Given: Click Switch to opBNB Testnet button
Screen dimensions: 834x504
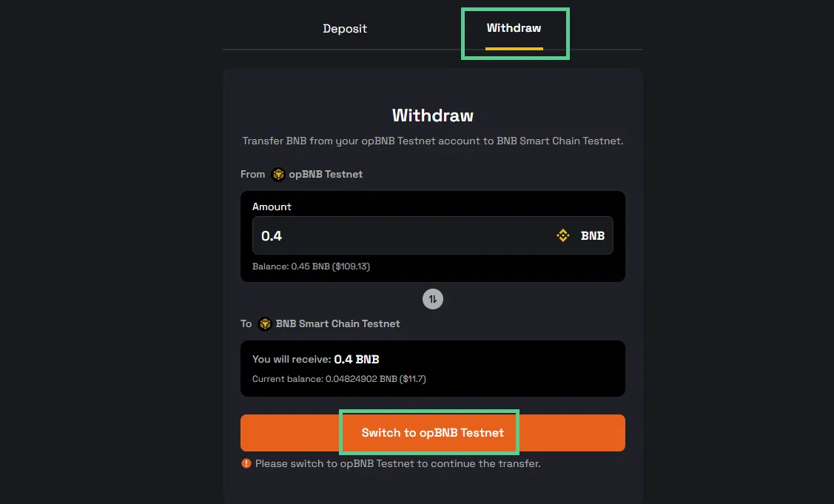Looking at the screenshot, I should (432, 433).
